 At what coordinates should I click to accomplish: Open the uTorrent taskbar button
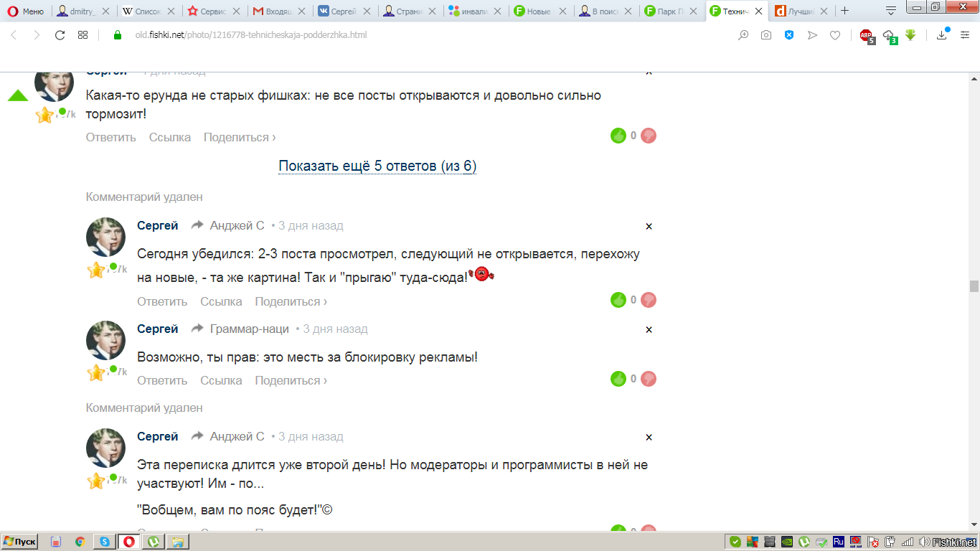pos(154,542)
